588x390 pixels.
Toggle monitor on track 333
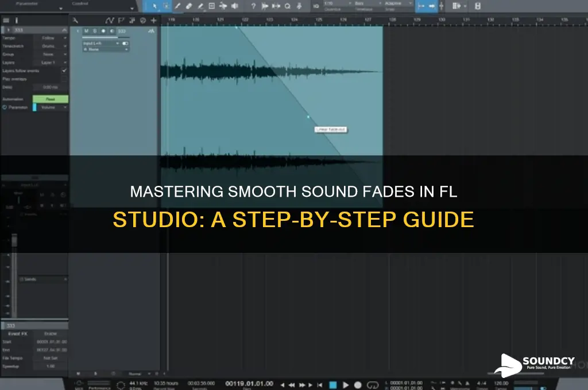point(112,31)
